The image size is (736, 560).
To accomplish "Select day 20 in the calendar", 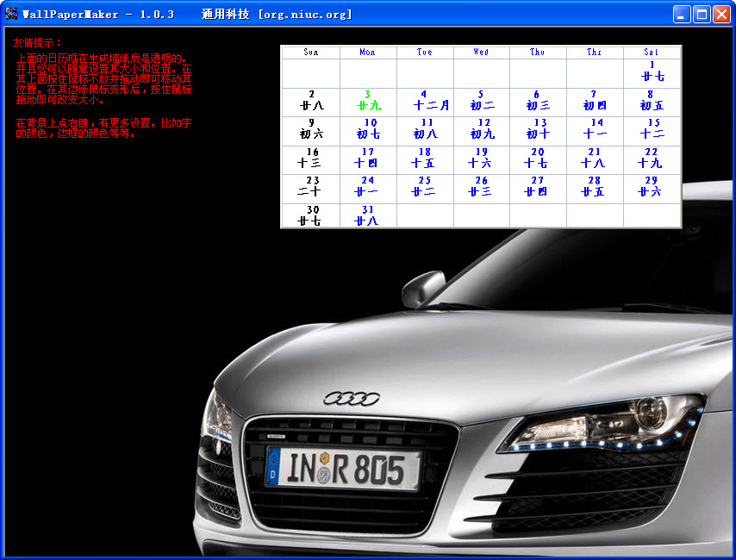I will [538, 159].
